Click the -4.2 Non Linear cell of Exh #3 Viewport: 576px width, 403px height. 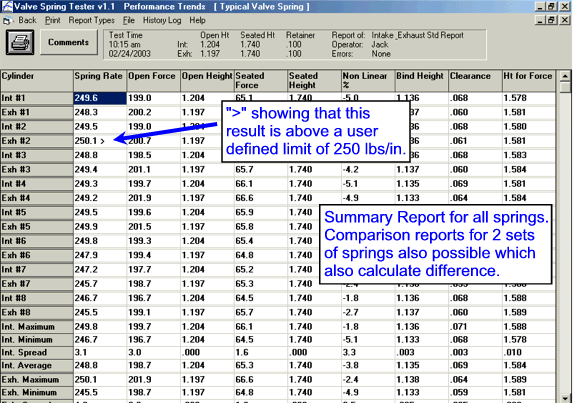click(368, 170)
